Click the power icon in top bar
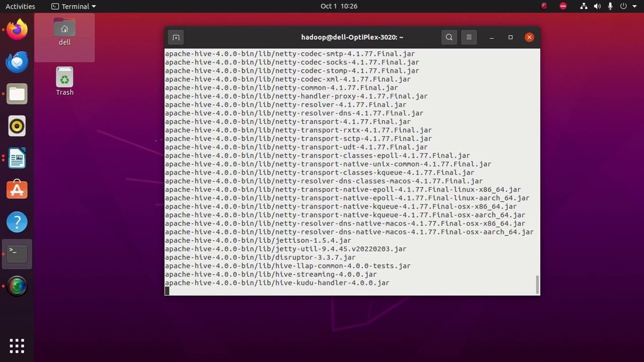Image resolution: width=644 pixels, height=362 pixels. [623, 6]
